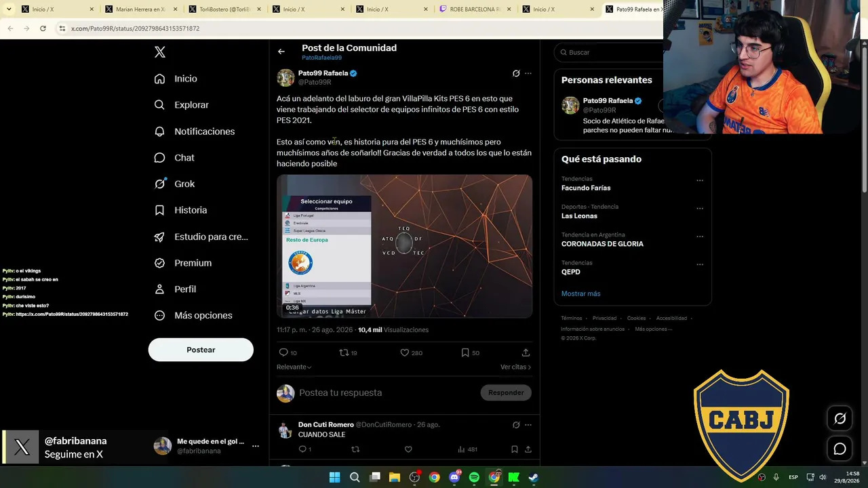
Task: Go to Inicio in the X sidebar
Action: [x=176, y=79]
